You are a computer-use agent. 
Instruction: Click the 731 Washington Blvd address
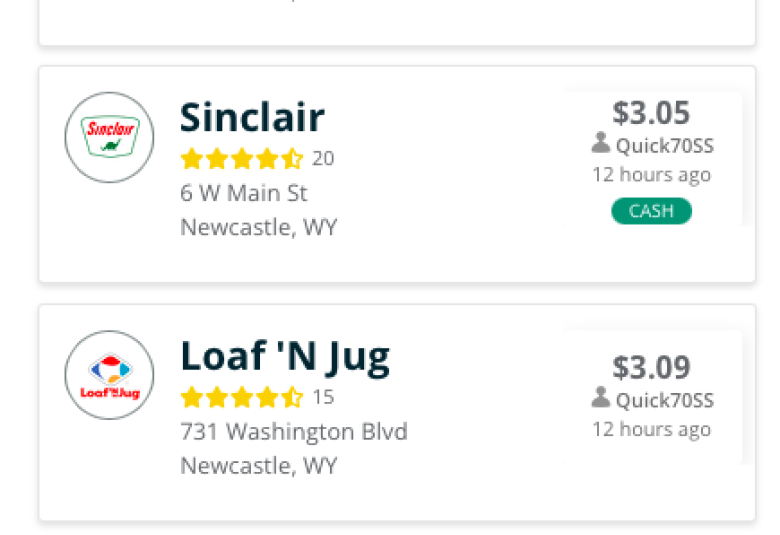tap(294, 431)
